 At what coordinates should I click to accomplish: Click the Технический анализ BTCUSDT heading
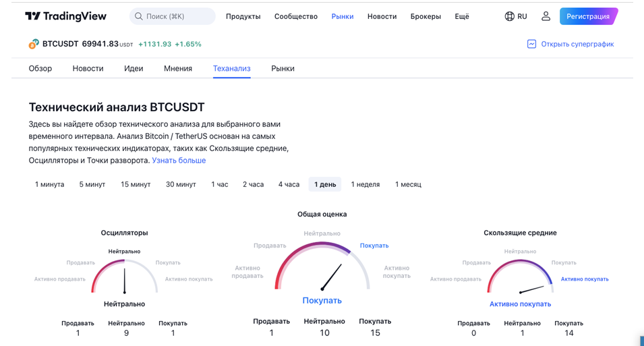click(x=117, y=107)
